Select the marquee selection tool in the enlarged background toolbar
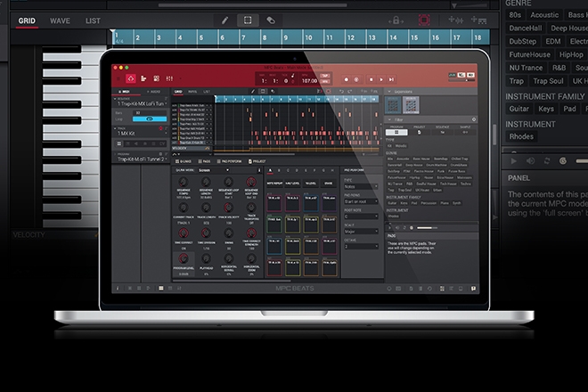 click(x=248, y=20)
